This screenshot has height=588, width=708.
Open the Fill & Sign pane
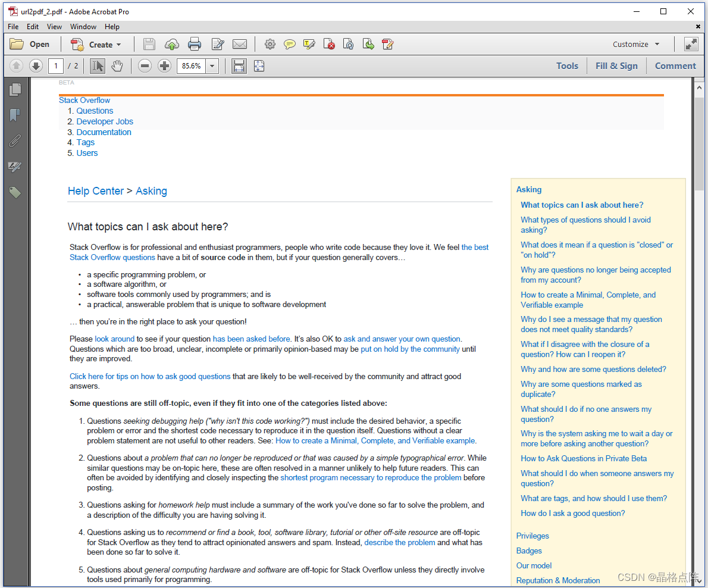tap(616, 66)
